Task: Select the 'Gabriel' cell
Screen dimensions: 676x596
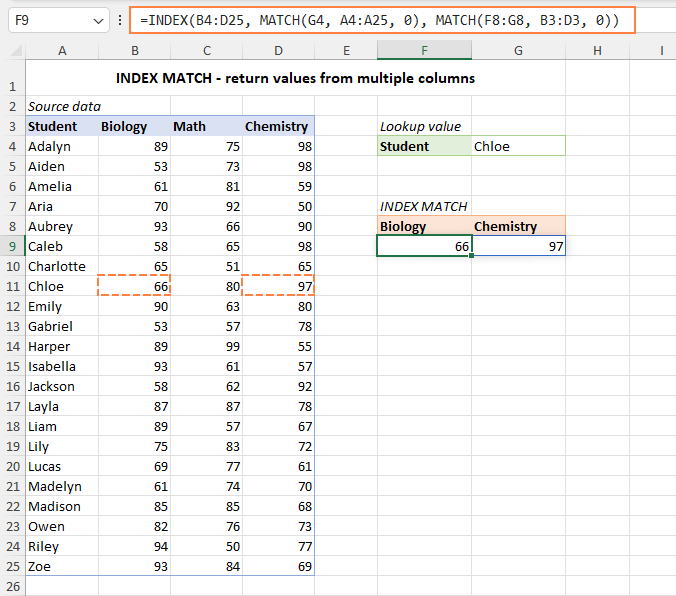Action: pos(62,326)
